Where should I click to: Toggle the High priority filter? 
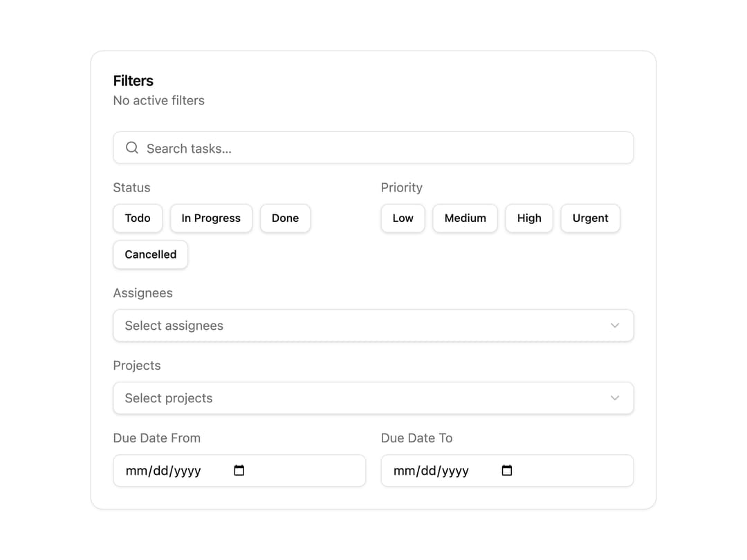pos(529,218)
